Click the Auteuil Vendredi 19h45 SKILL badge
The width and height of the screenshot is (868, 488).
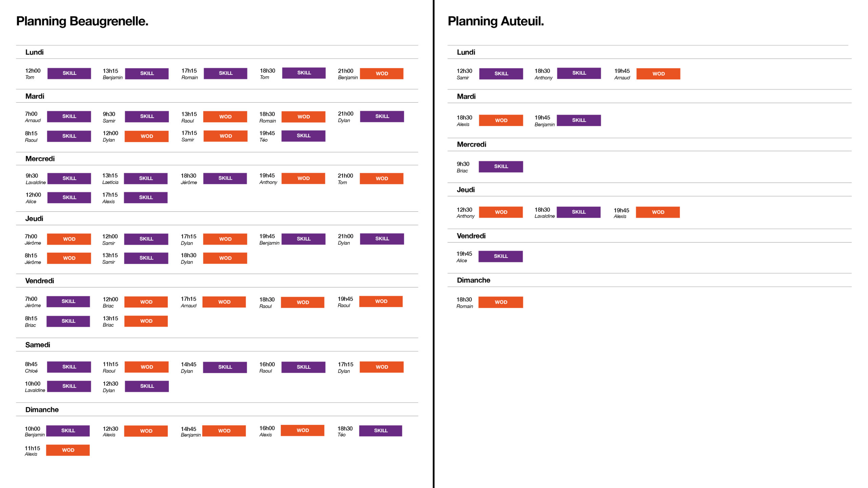point(500,256)
